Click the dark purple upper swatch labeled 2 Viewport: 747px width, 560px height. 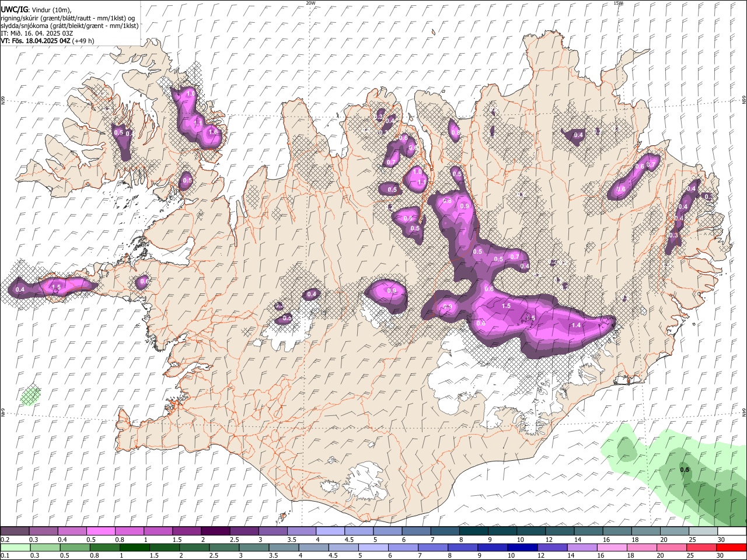point(215,531)
